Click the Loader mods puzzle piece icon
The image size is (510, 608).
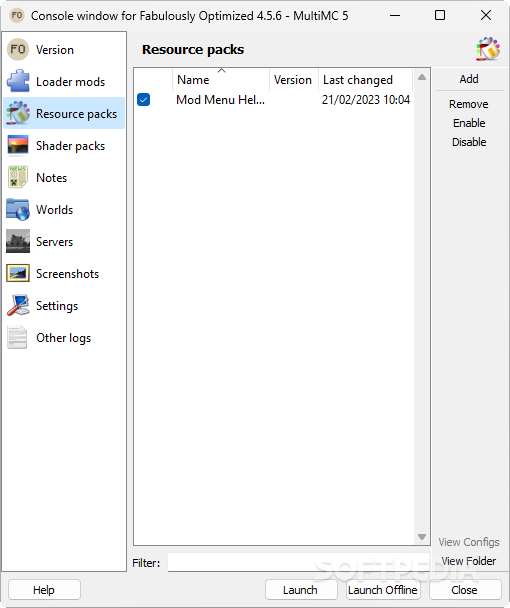coord(18,81)
